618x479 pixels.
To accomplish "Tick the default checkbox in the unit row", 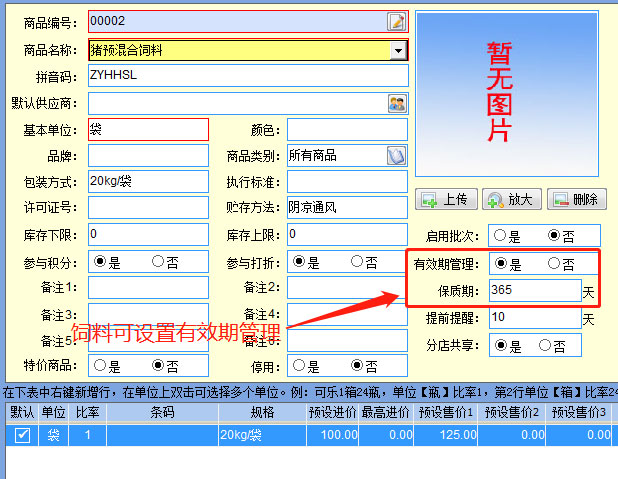I will coord(21,435).
